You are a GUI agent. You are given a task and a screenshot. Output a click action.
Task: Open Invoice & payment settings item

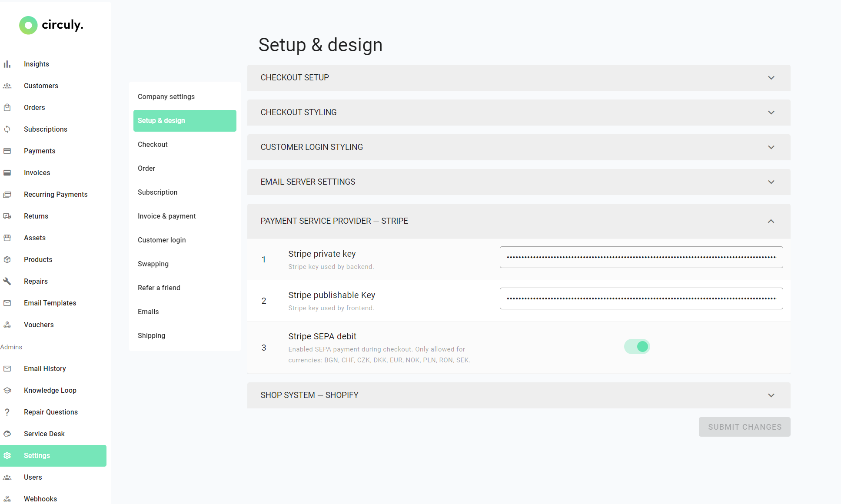click(185, 216)
